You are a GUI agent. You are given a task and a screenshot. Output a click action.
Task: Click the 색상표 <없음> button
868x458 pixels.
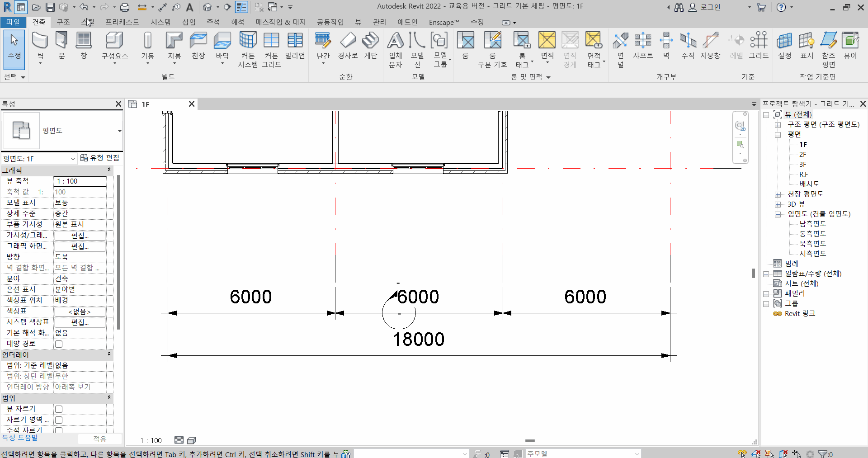[80, 312]
